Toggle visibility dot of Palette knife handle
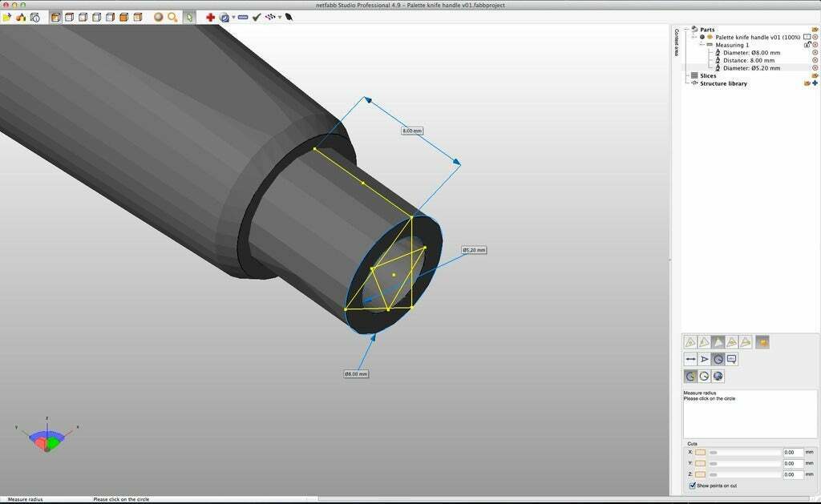 pyautogui.click(x=702, y=37)
